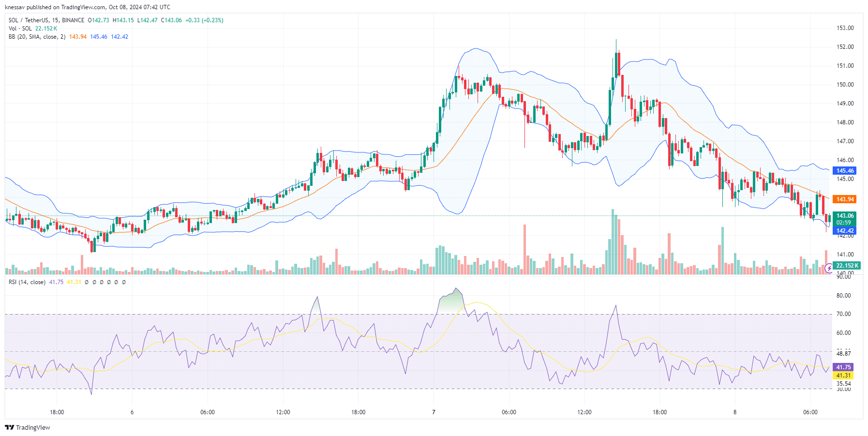This screenshot has height=436, width=868.
Task: Click the 60.00 RSI axis label
Action: click(x=843, y=333)
